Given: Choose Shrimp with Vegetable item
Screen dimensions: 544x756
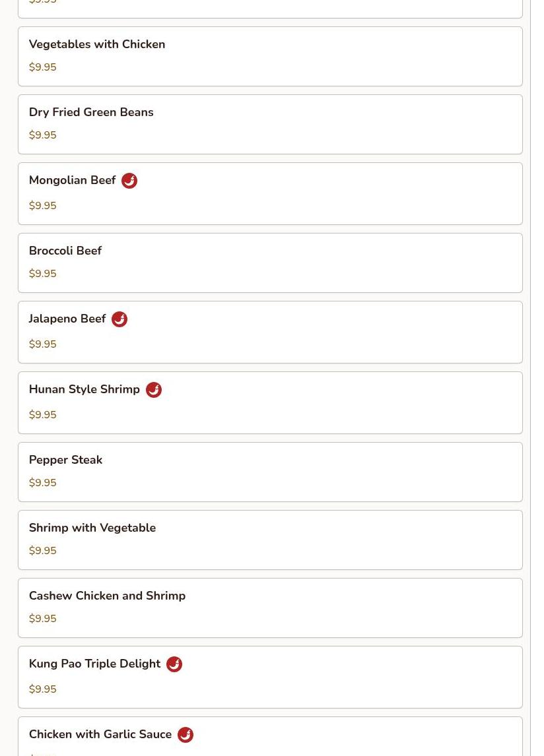Looking at the screenshot, I should click(x=270, y=540).
